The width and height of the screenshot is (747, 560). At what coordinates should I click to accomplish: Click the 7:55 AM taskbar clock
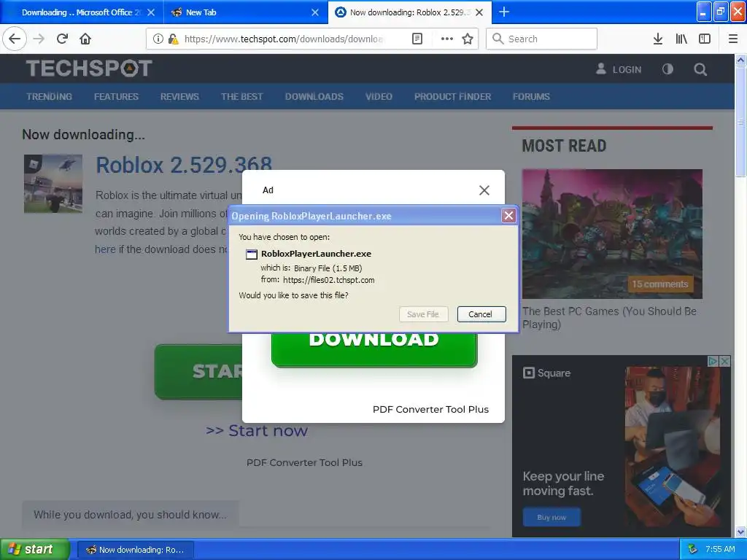pyautogui.click(x=720, y=550)
